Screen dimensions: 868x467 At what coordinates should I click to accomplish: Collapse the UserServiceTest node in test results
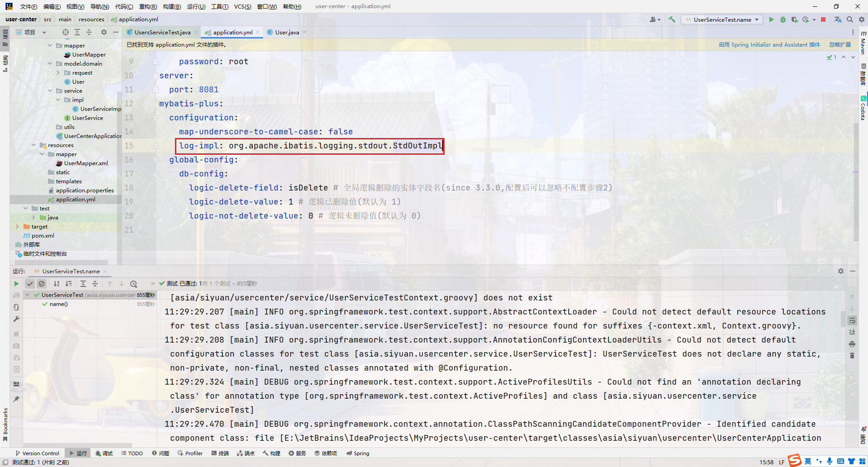[28, 295]
